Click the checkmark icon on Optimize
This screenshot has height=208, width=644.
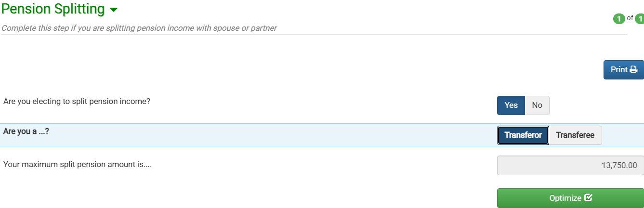[x=588, y=197]
